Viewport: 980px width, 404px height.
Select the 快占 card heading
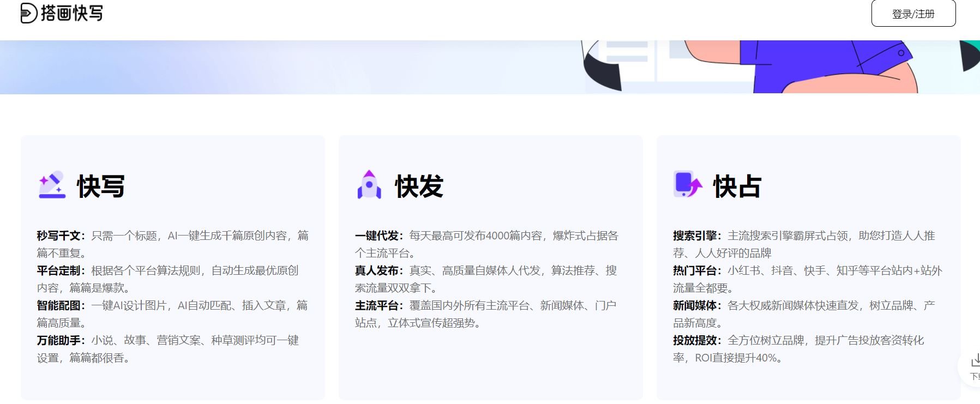(737, 186)
